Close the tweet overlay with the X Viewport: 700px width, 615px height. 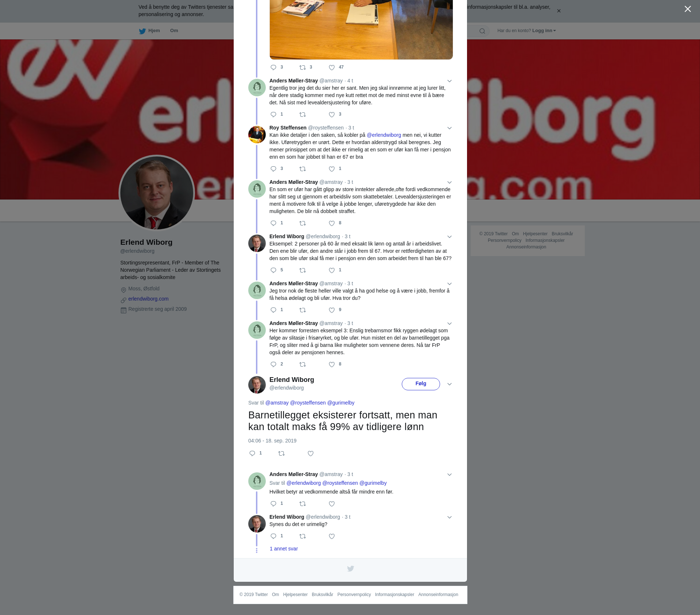click(x=688, y=9)
